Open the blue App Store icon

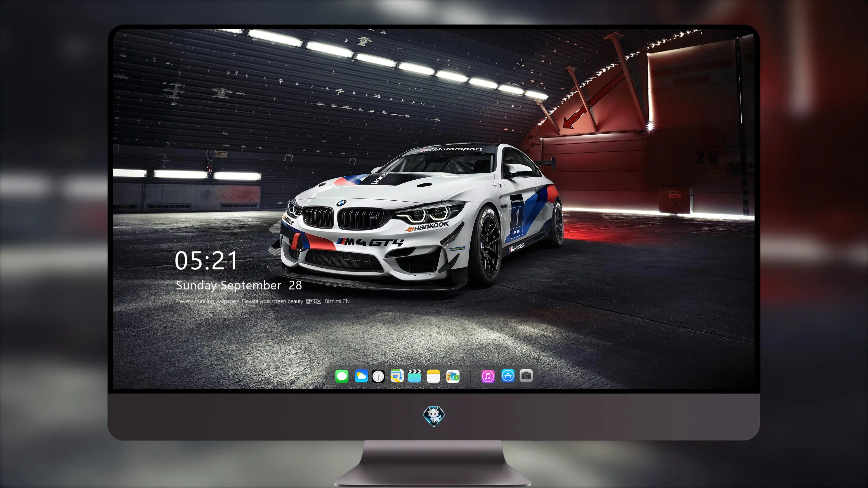point(508,375)
